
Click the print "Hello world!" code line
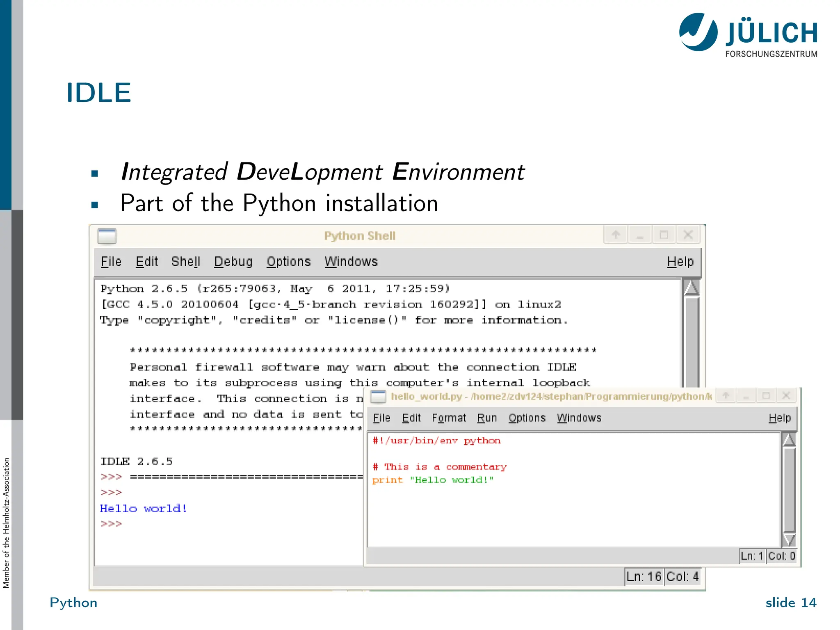[x=433, y=480]
